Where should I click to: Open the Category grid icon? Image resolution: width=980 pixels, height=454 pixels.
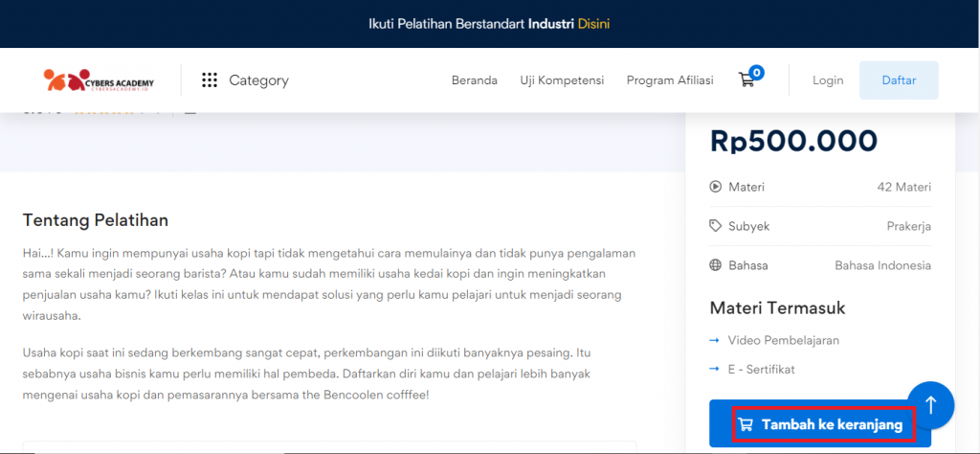tap(210, 80)
